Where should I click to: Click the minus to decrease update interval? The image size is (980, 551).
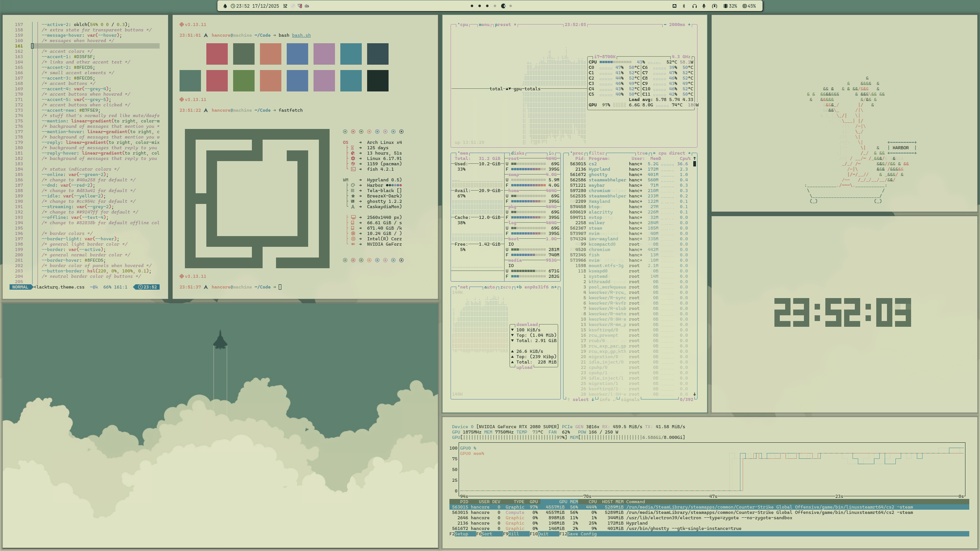665,24
